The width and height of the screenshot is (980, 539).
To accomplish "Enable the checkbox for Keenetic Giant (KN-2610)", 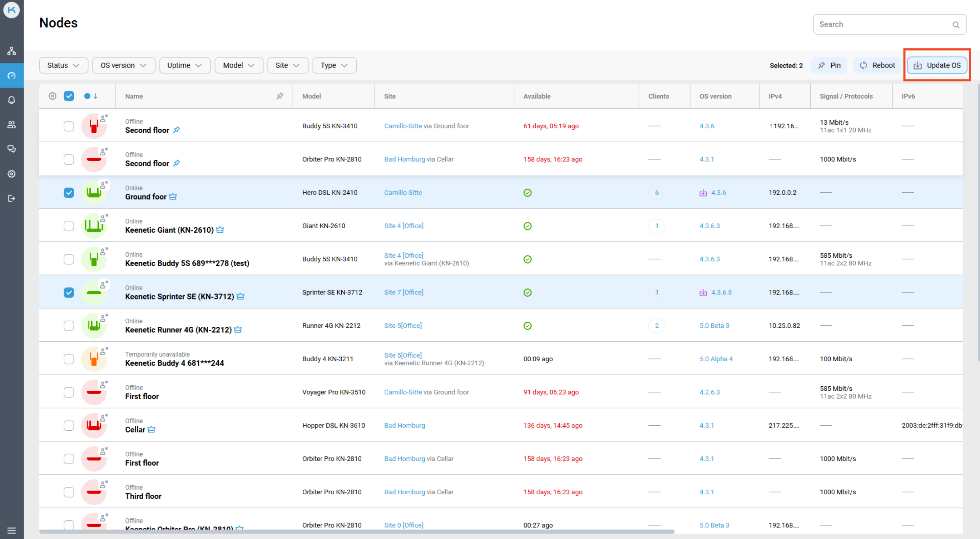I will [69, 226].
